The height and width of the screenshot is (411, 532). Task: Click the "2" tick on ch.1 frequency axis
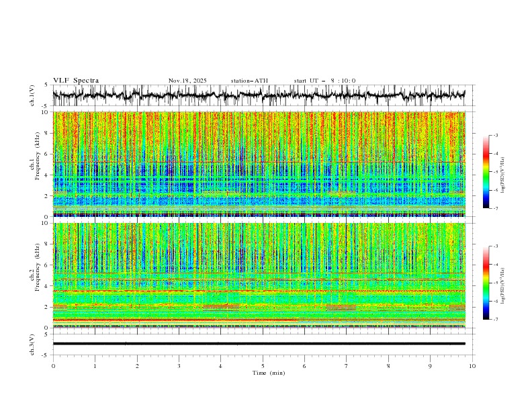click(x=47, y=196)
